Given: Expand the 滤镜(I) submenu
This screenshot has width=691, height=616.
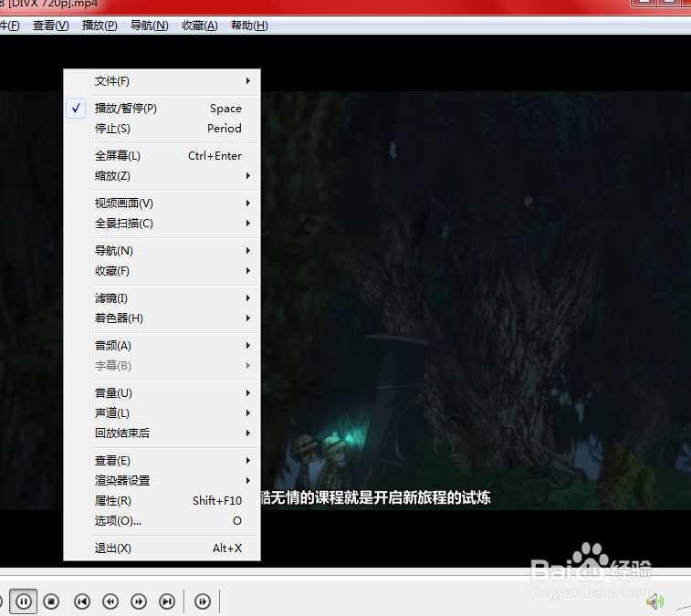Looking at the screenshot, I should (x=162, y=298).
